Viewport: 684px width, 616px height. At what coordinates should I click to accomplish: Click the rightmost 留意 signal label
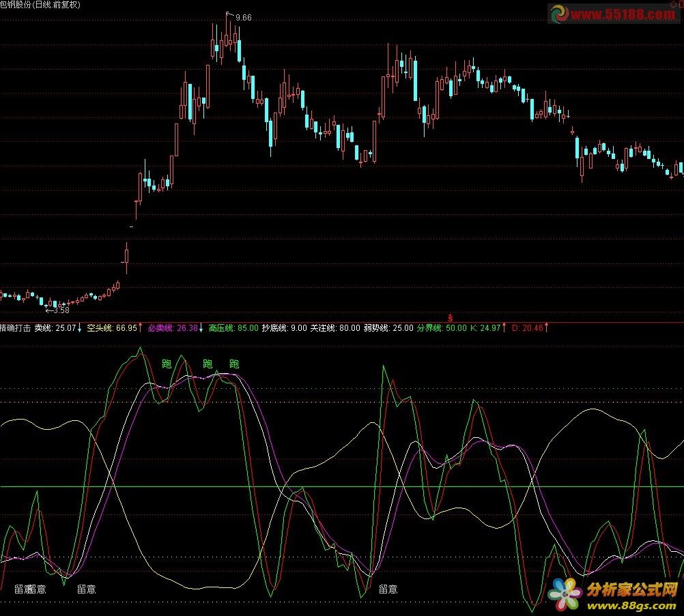[388, 589]
